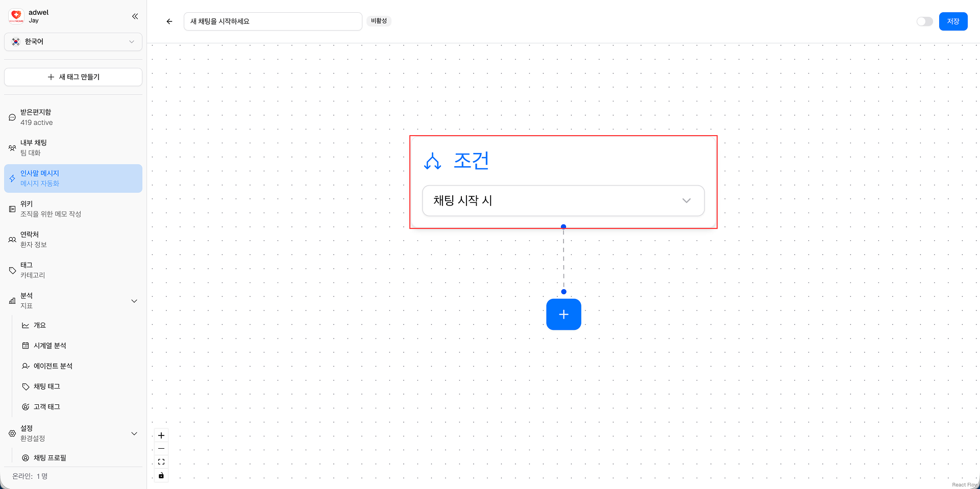Click the blue plus to add a node
The width and height of the screenshot is (980, 489).
(563, 314)
